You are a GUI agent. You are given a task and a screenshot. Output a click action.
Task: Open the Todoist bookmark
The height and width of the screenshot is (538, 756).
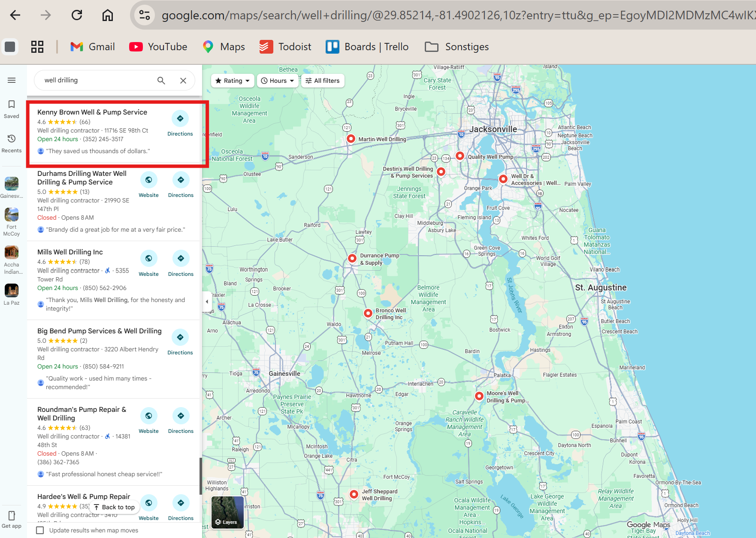coord(285,46)
